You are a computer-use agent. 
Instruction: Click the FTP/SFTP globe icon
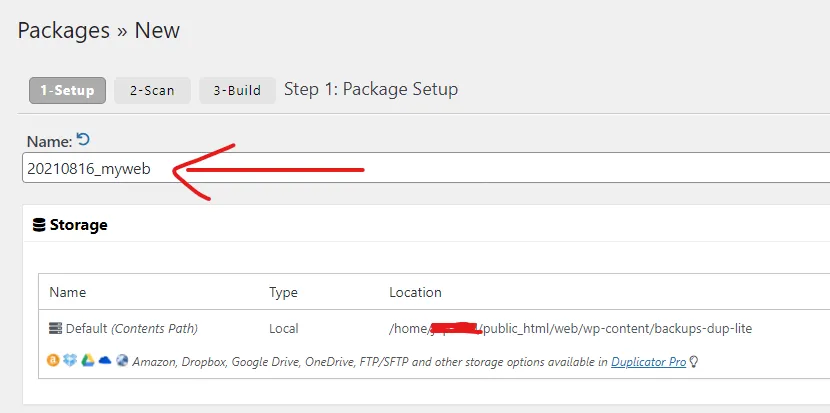click(x=122, y=361)
